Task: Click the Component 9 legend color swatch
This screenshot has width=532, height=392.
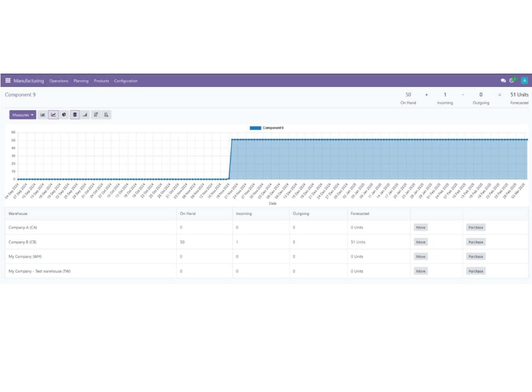Action: coord(255,128)
